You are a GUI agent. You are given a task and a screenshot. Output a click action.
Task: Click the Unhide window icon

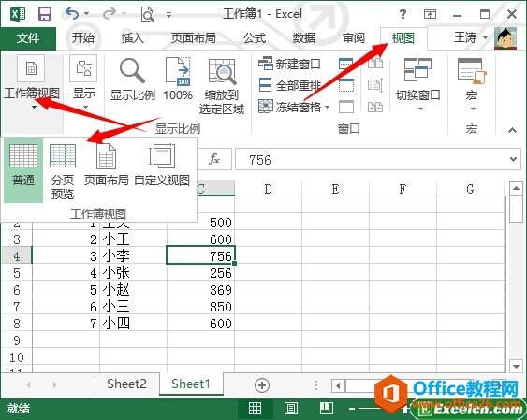pyautogui.click(x=346, y=107)
